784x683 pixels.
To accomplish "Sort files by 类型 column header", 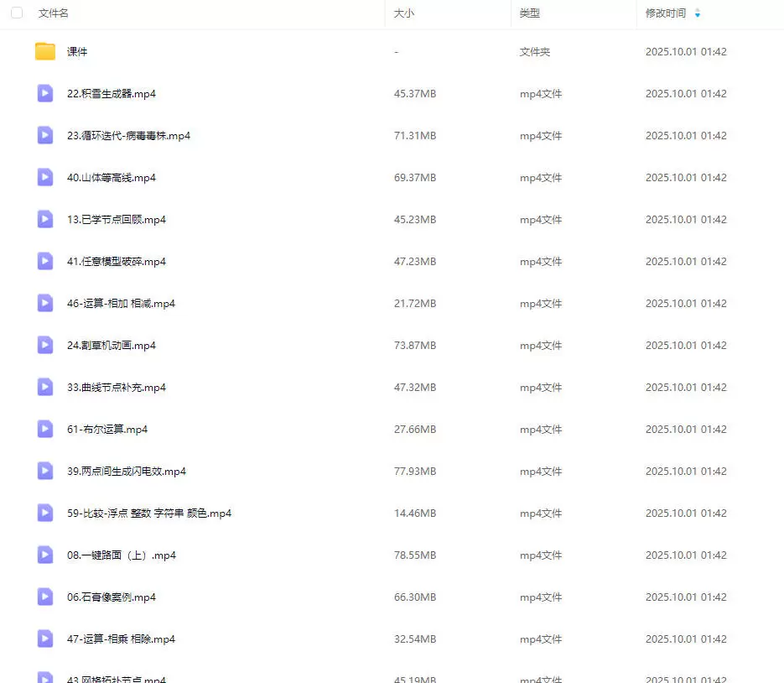I will pos(530,13).
